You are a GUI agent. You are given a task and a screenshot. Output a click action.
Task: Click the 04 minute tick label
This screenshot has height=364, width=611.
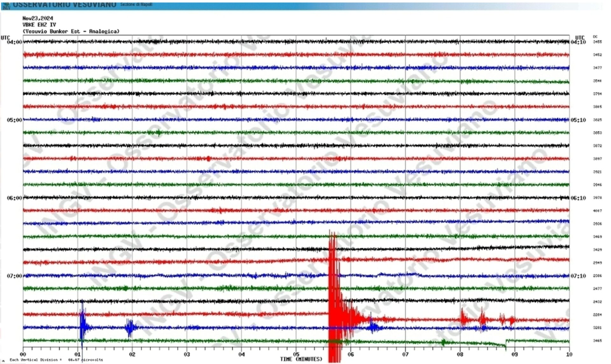click(242, 354)
